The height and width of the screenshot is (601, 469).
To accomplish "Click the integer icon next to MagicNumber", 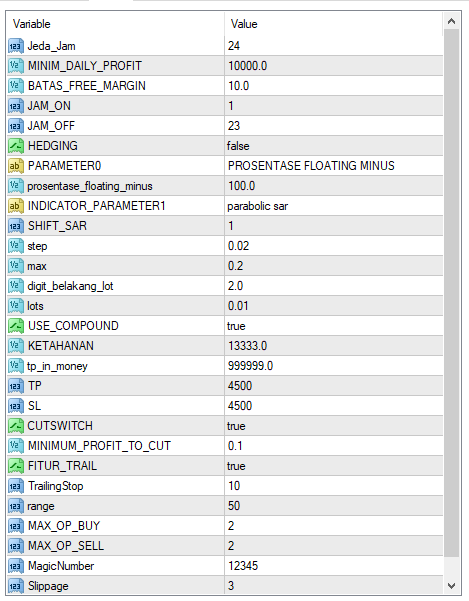I will click(x=16, y=566).
